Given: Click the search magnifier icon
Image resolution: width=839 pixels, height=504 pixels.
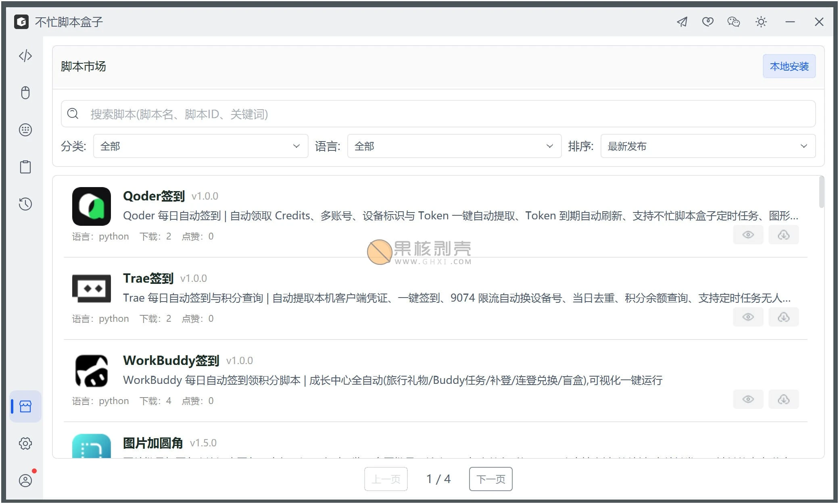Looking at the screenshot, I should click(x=73, y=114).
